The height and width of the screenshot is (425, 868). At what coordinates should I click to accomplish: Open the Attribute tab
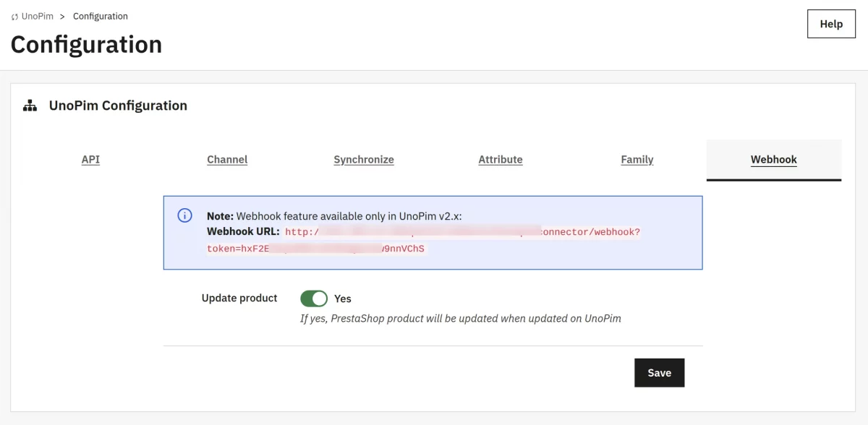coord(501,160)
